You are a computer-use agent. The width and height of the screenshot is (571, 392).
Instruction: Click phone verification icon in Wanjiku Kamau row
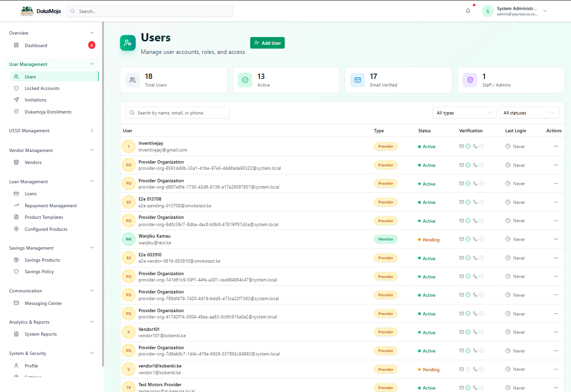click(x=475, y=239)
